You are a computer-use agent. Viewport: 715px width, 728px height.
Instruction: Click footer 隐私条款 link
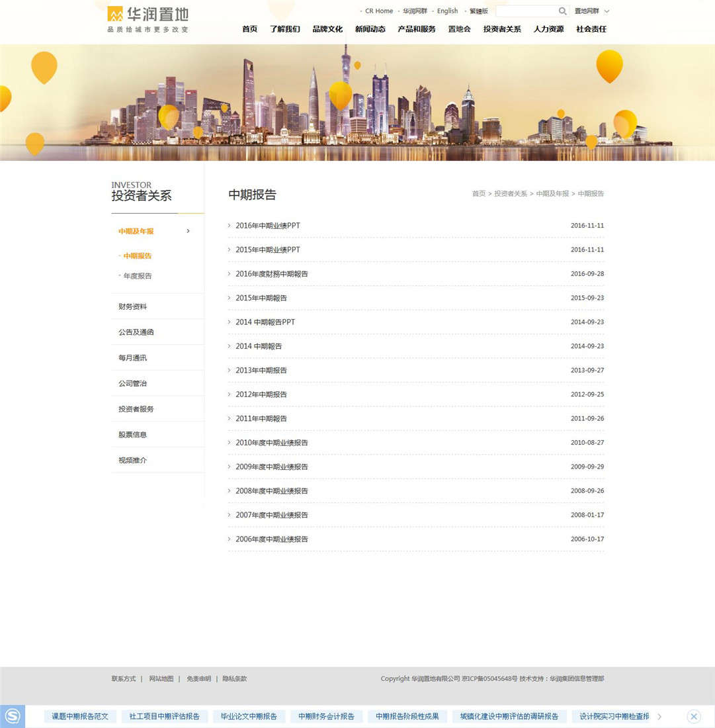(234, 678)
